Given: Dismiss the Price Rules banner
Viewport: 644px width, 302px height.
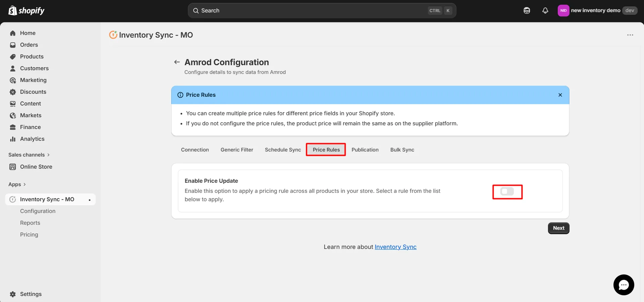Looking at the screenshot, I should [560, 95].
